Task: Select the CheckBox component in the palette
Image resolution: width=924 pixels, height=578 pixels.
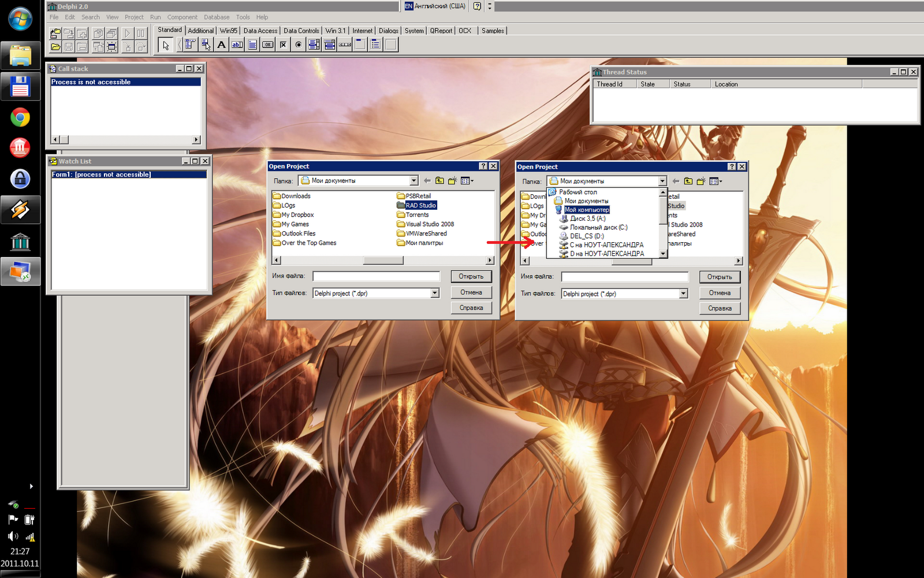Action: [x=283, y=45]
